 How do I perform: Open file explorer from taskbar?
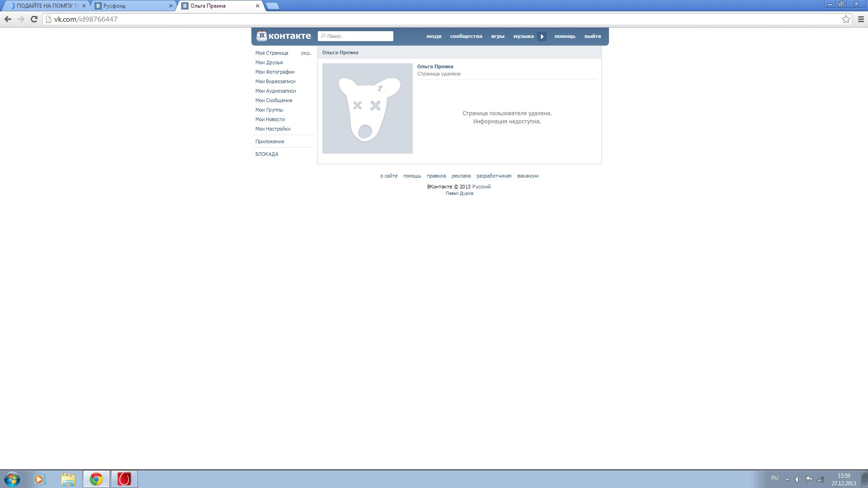click(x=68, y=479)
